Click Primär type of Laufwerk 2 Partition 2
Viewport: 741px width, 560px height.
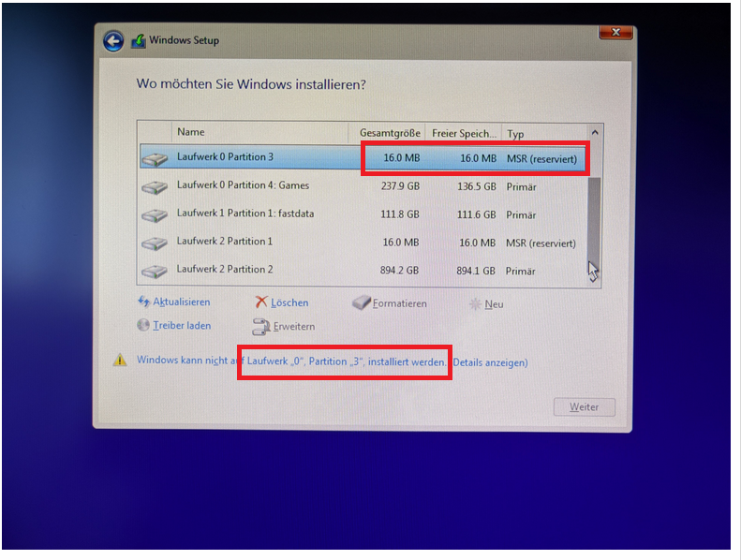click(520, 272)
